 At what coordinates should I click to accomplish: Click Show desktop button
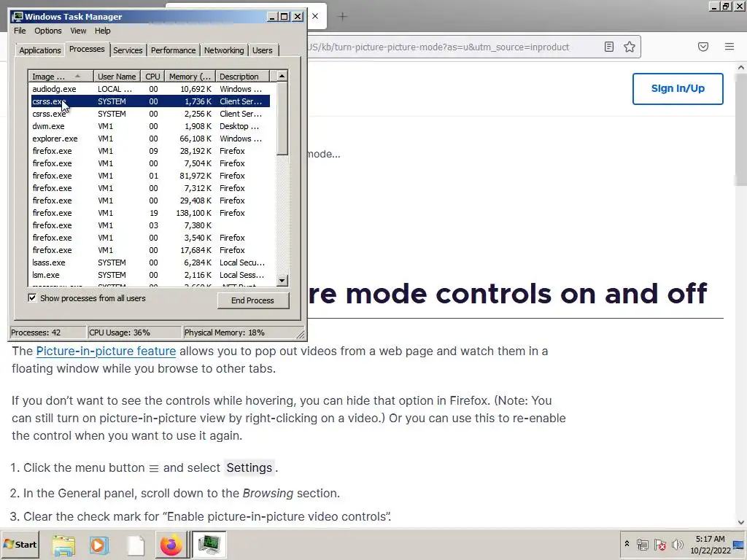click(740, 544)
